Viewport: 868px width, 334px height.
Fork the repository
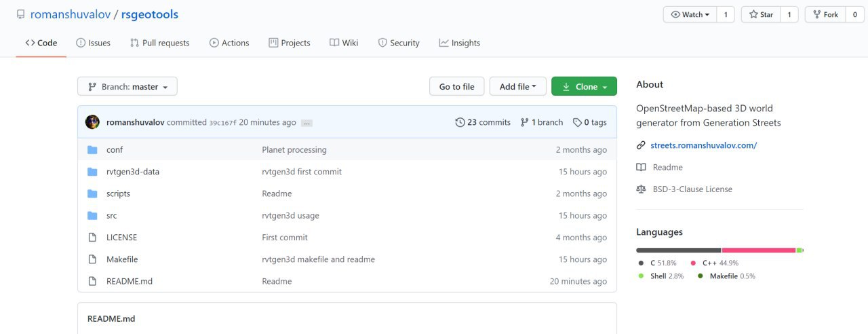tap(825, 14)
